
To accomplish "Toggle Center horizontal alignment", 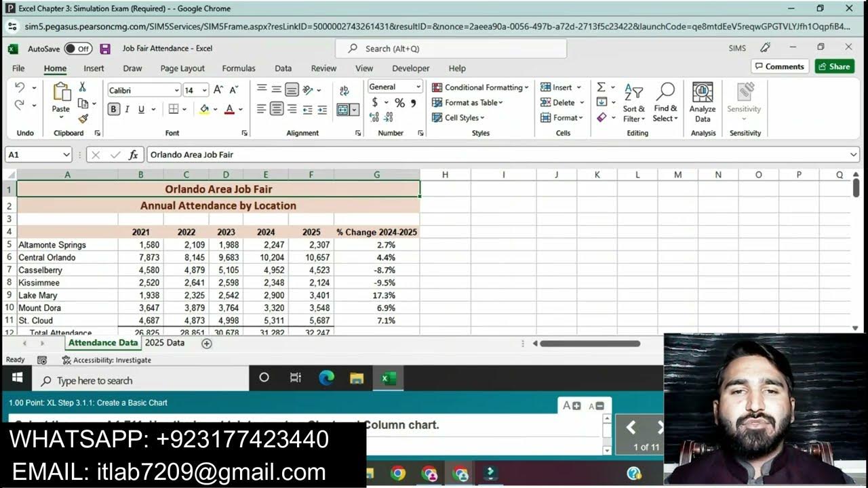I will (x=277, y=109).
